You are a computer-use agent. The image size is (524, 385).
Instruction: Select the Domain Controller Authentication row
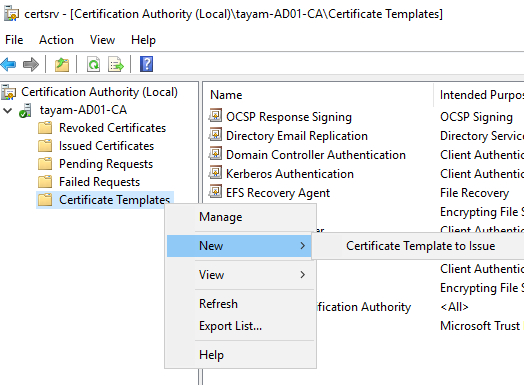click(316, 155)
